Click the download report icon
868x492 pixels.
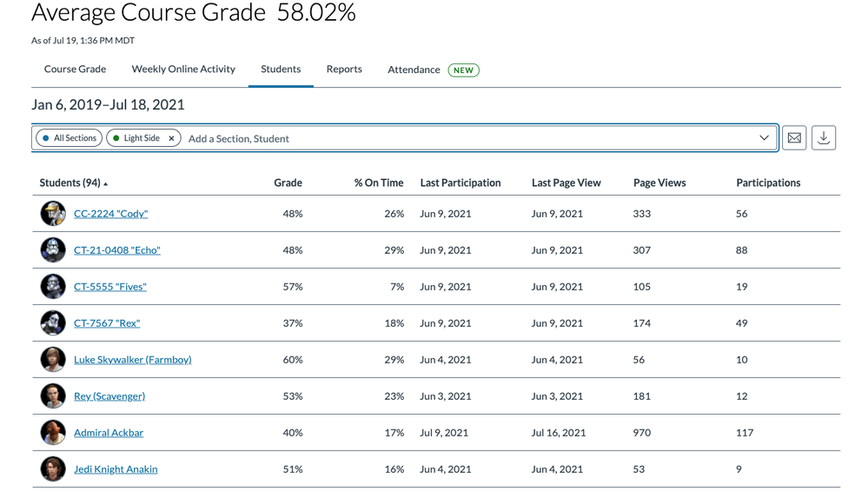[x=823, y=138]
